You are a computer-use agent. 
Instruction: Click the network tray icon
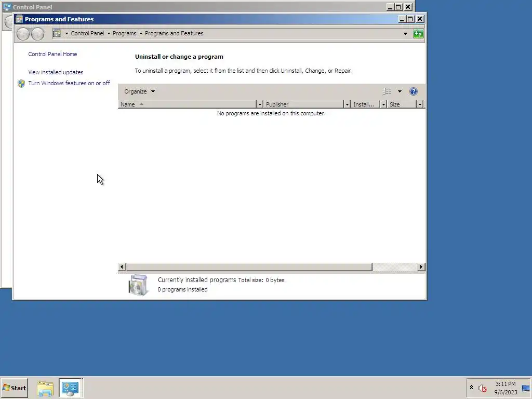[526, 388]
